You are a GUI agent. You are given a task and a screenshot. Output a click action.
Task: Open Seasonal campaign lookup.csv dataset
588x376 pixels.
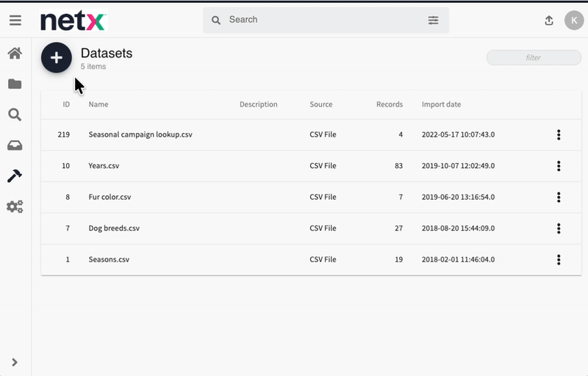(x=140, y=135)
